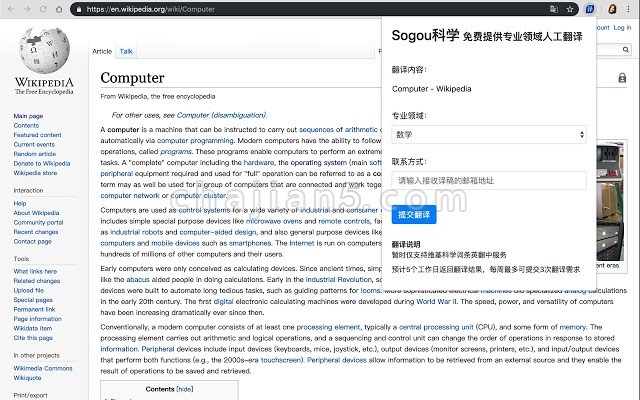This screenshot has width=640, height=400.
Task: Click the Log in link
Action: coord(622,27)
